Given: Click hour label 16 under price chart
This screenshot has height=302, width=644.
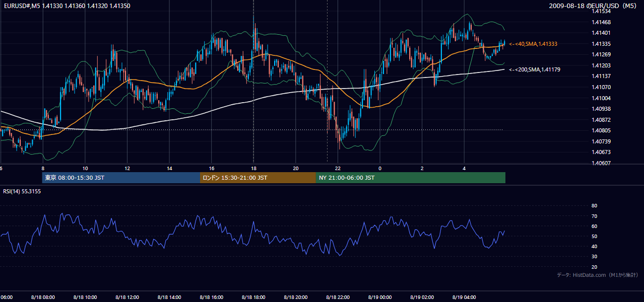Looking at the screenshot, I should click(212, 168).
